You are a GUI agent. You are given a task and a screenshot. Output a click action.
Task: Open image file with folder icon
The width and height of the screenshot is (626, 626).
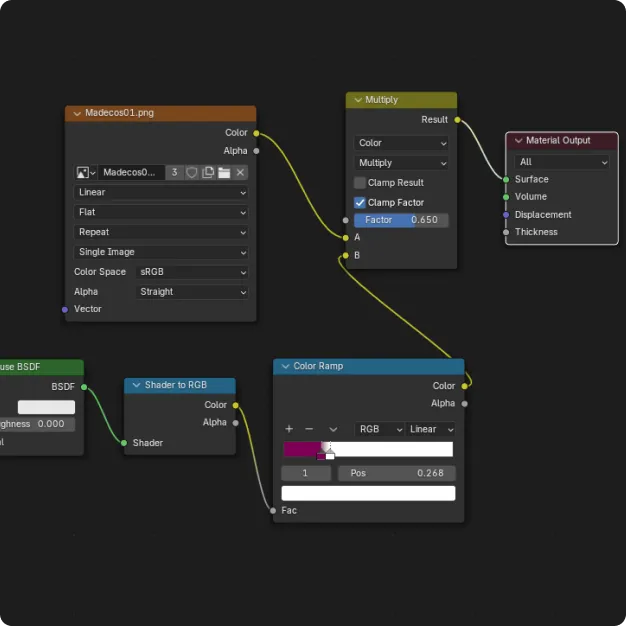click(224, 172)
